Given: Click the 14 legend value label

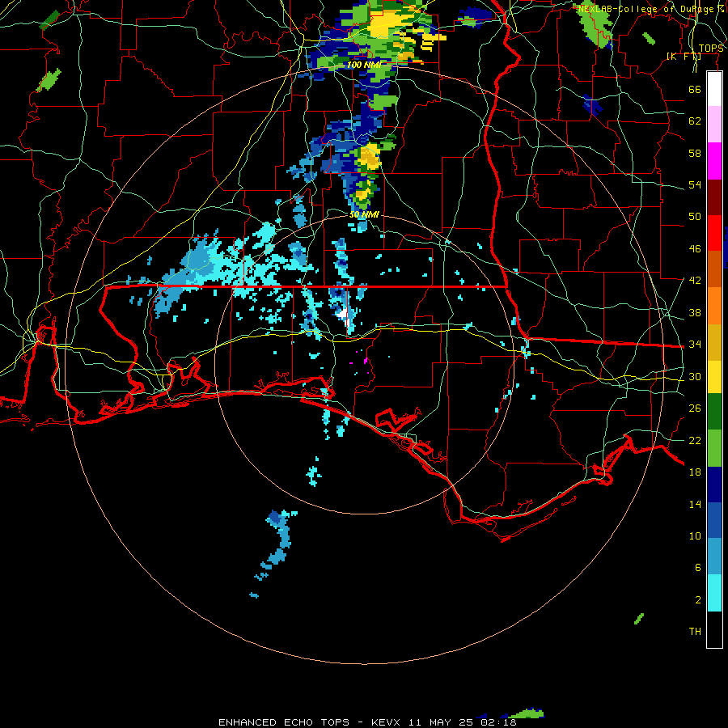Looking at the screenshot, I should click(695, 504).
